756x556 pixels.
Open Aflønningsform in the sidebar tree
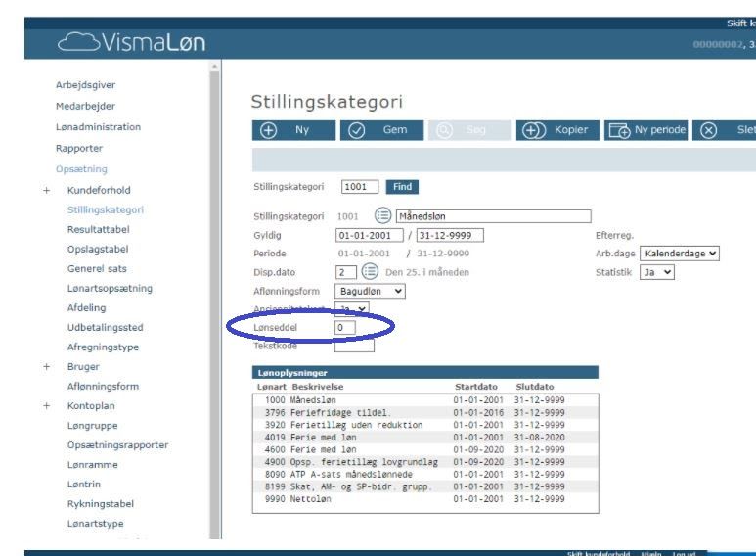103,387
